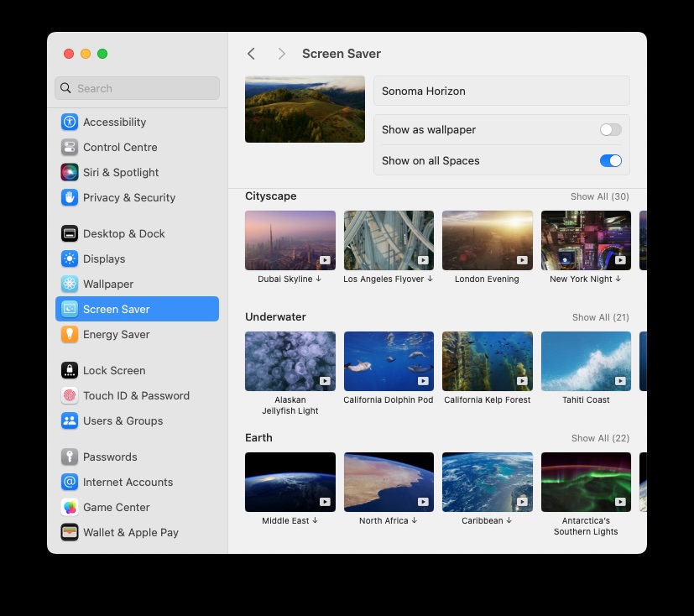The image size is (694, 616).
Task: Select the New York Night thumbnail
Action: [586, 240]
